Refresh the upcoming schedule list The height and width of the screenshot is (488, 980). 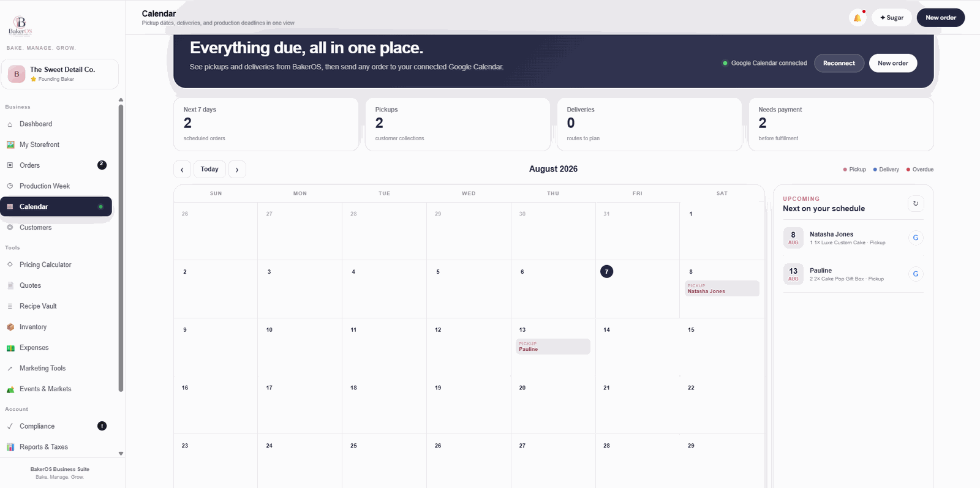pyautogui.click(x=916, y=204)
